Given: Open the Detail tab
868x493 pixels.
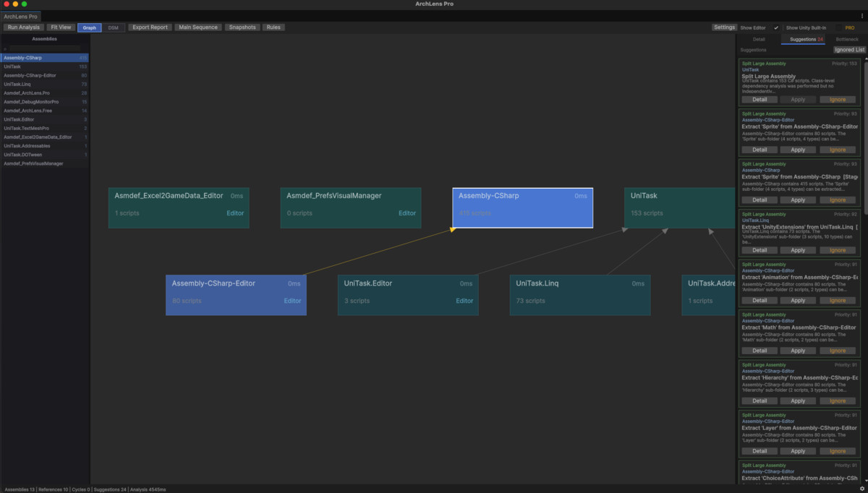Looking at the screenshot, I should tap(759, 39).
